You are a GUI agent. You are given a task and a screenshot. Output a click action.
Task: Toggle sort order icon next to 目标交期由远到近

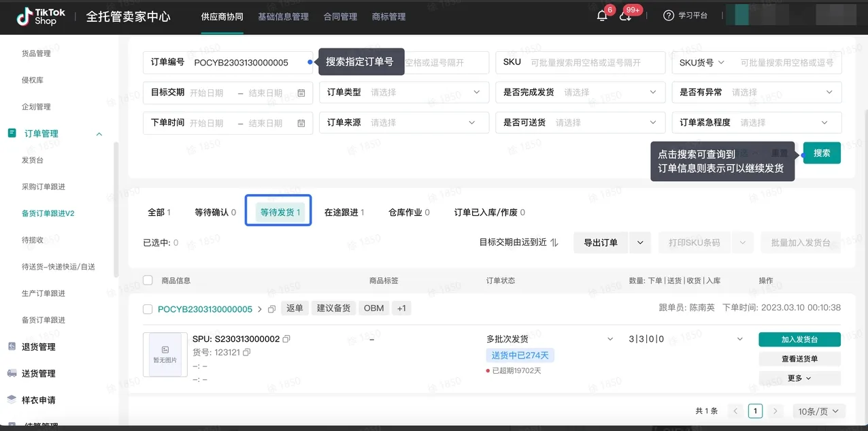click(554, 242)
